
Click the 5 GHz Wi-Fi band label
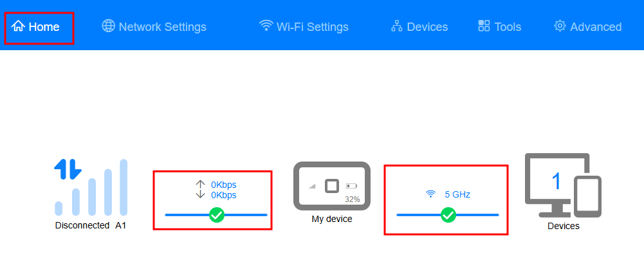tap(457, 194)
